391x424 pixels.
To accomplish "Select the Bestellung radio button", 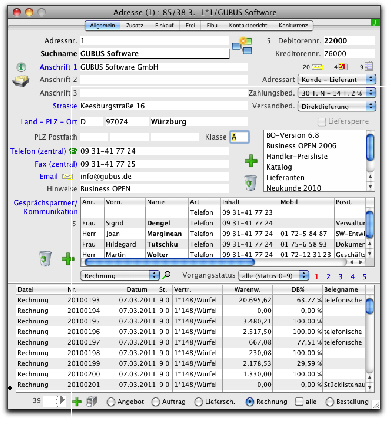I will [329, 402].
